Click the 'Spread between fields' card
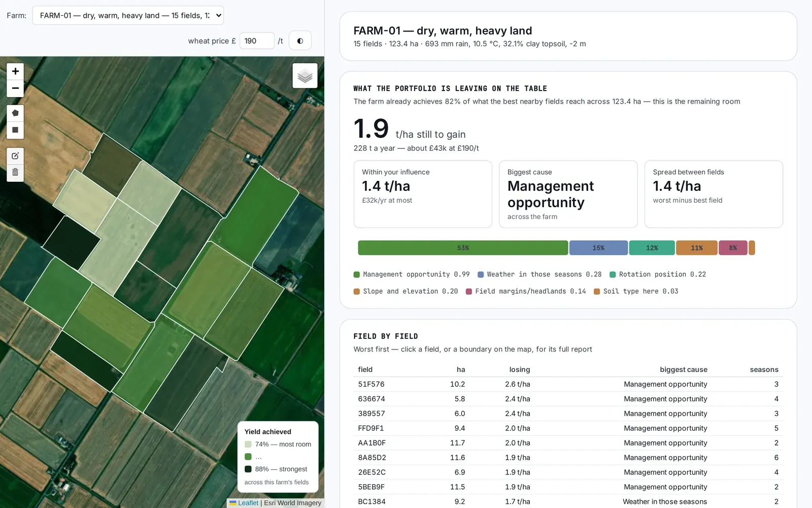Viewport: 812px width, 508px height. point(714,194)
